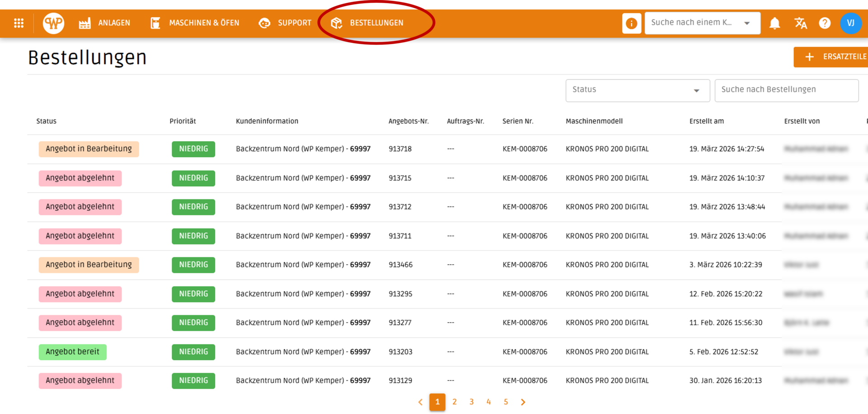This screenshot has height=414, width=868.
Task: Click date 5. Feb. 2026 12:52:52
Action: 724,352
